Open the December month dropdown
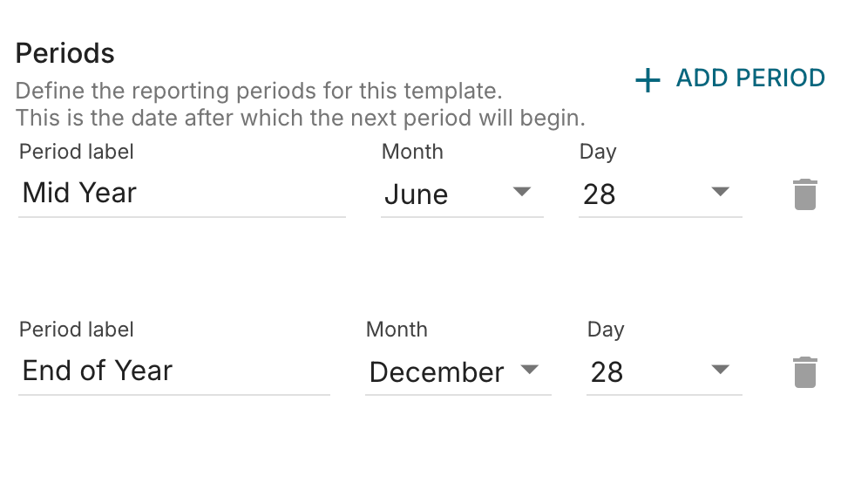Screen dimensions: 868x483 tap(458, 372)
